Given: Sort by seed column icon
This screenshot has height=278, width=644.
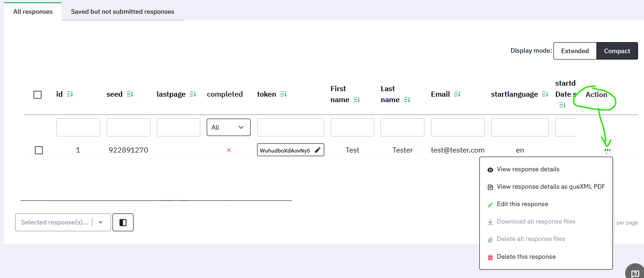Looking at the screenshot, I should pyautogui.click(x=130, y=94).
